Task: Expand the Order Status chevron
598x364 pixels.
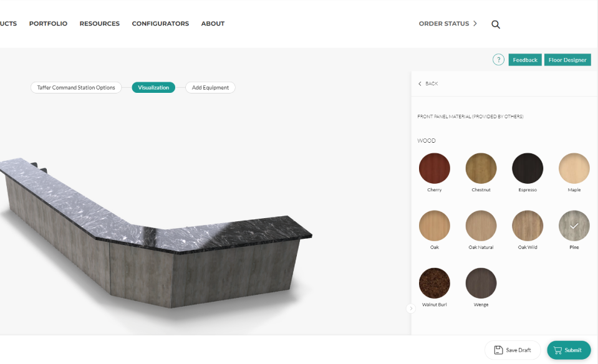Action: coord(475,23)
